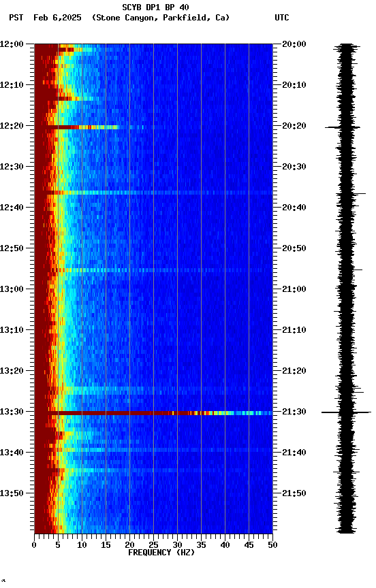This screenshot has width=376, height=588.
Task: Click the PST timezone label
Action: click(x=16, y=18)
